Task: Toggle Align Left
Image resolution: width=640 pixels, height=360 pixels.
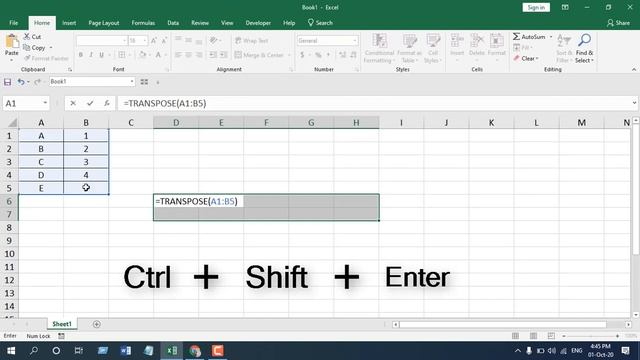Action: 178,55
